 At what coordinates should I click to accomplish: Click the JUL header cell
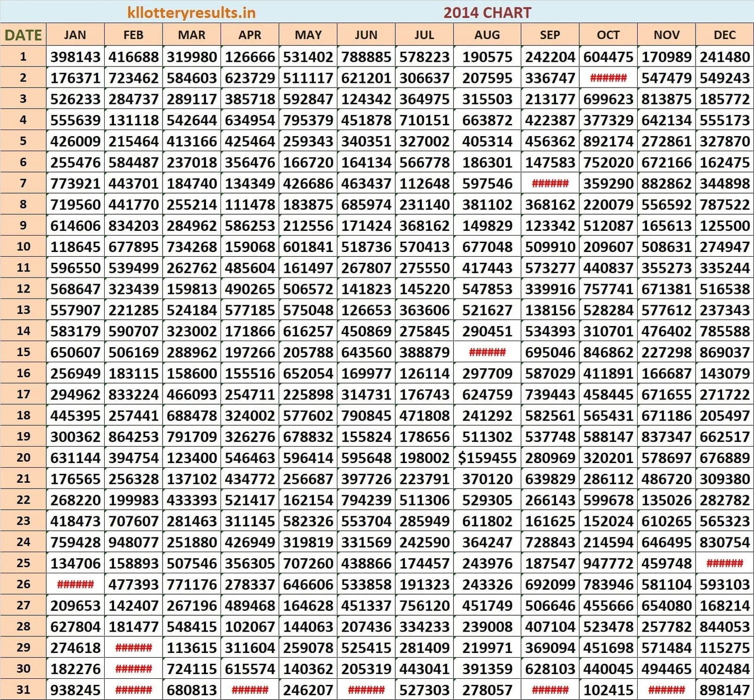424,34
